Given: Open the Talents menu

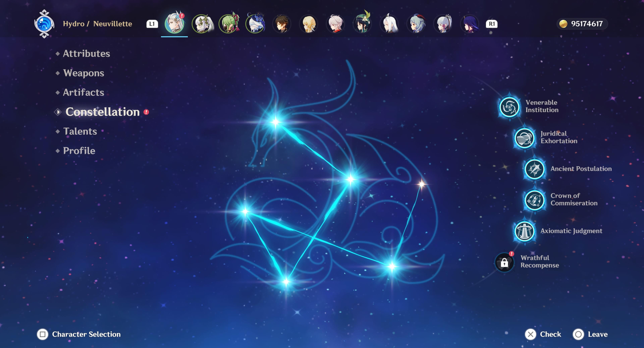Looking at the screenshot, I should (x=80, y=131).
